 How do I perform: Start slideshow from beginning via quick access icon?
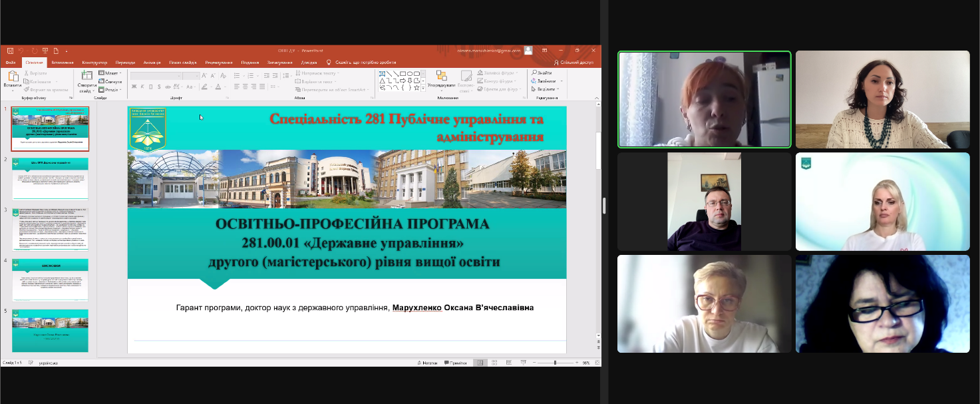pyautogui.click(x=45, y=51)
